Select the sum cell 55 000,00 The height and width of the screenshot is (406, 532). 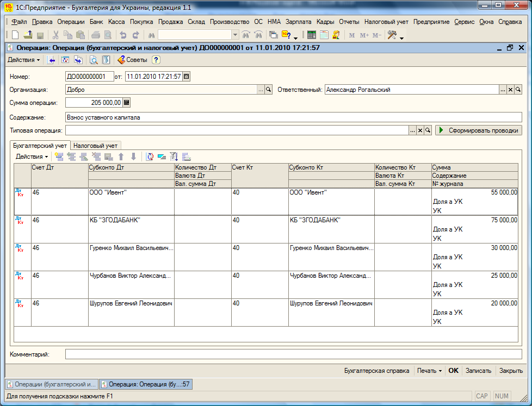click(x=475, y=192)
